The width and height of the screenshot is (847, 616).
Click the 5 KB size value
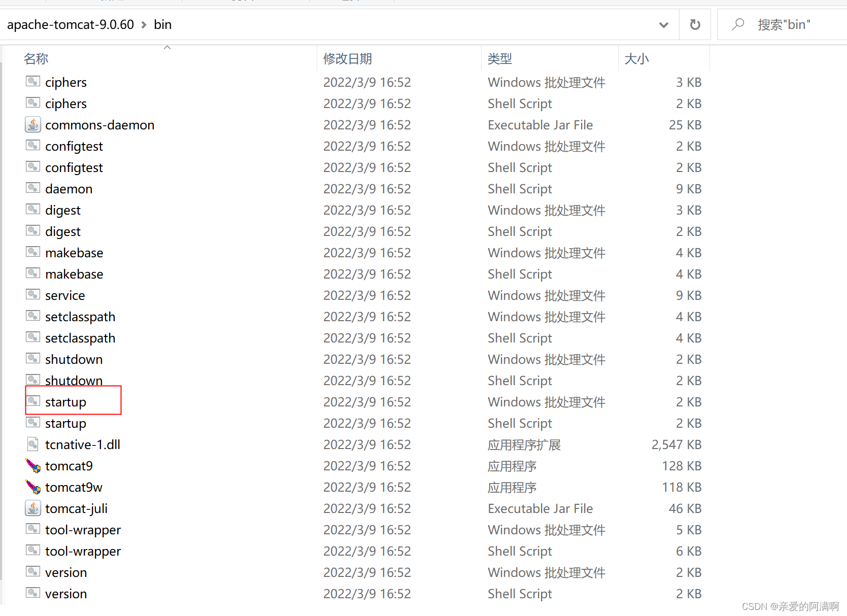689,530
